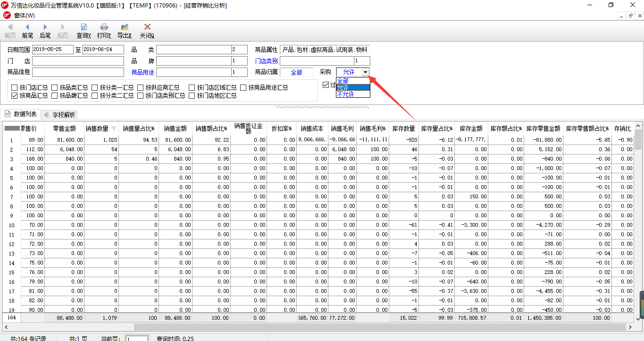Image resolution: width=644 pixels, height=341 pixels.
Task: Export data using 导出 icon
Action: click(x=125, y=27)
